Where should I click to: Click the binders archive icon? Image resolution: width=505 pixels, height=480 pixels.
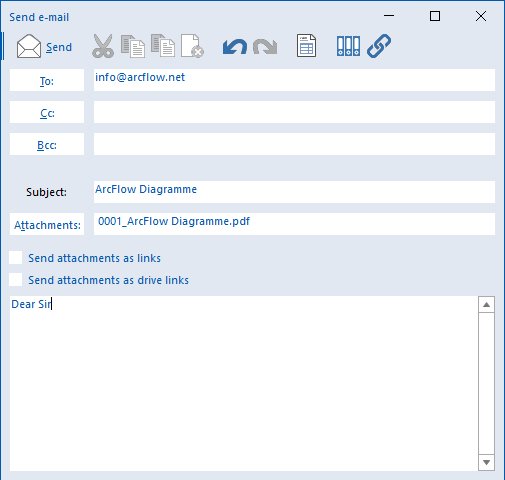348,46
